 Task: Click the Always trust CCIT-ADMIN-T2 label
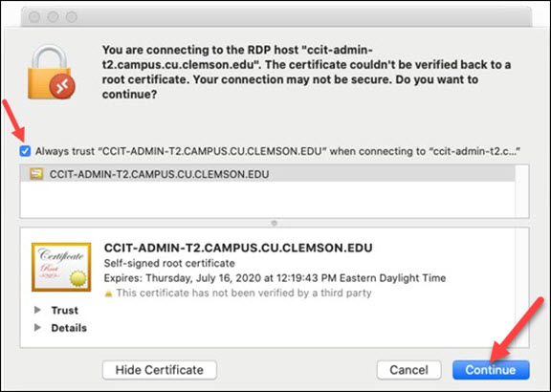coord(277,151)
